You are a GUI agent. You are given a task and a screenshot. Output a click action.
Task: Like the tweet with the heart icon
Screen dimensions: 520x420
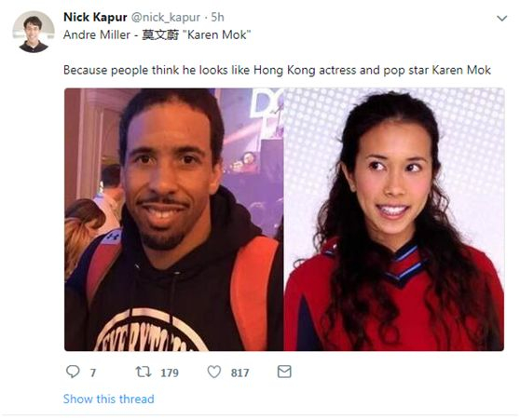click(x=214, y=372)
